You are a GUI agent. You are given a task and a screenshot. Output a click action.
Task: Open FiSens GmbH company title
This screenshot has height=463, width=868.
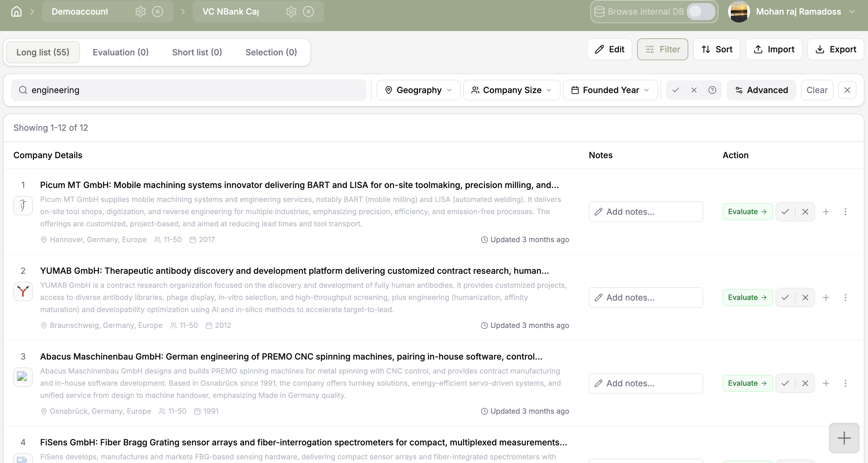coord(303,442)
